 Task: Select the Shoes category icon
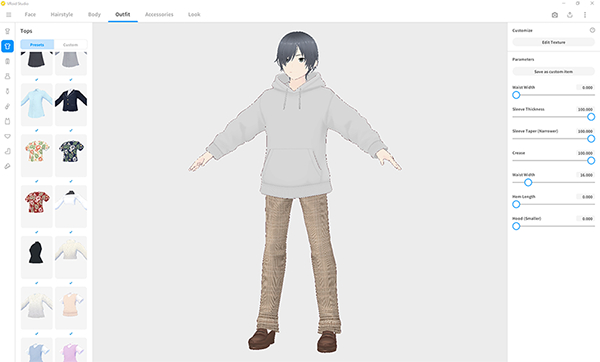[x=7, y=166]
